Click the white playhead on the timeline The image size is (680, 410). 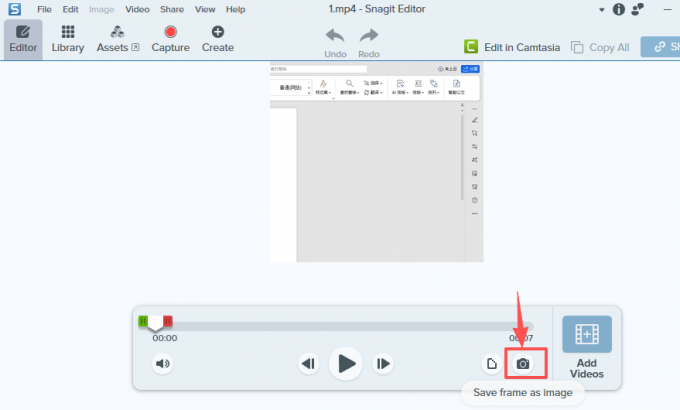coord(155,323)
